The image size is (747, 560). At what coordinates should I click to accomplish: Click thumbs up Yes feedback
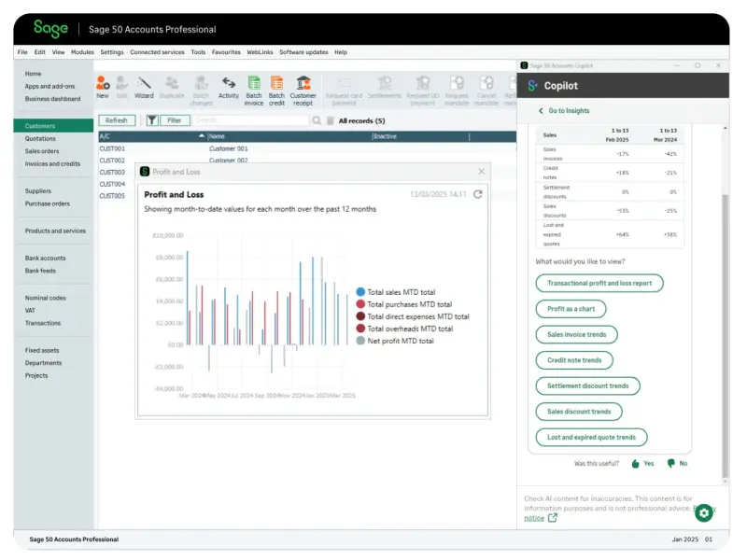tap(636, 463)
